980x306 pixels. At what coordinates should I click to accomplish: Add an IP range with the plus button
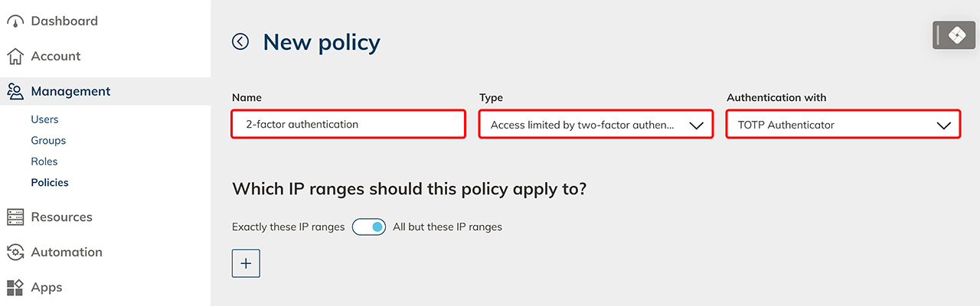click(246, 263)
